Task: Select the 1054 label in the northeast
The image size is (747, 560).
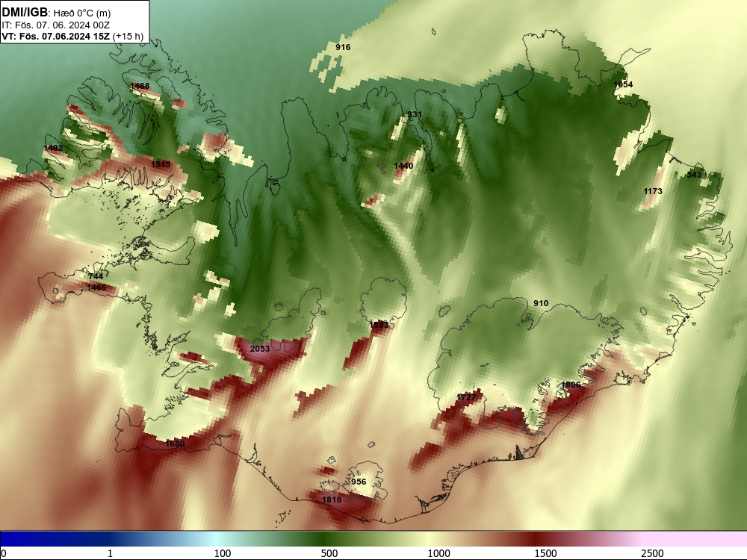Action: point(623,84)
